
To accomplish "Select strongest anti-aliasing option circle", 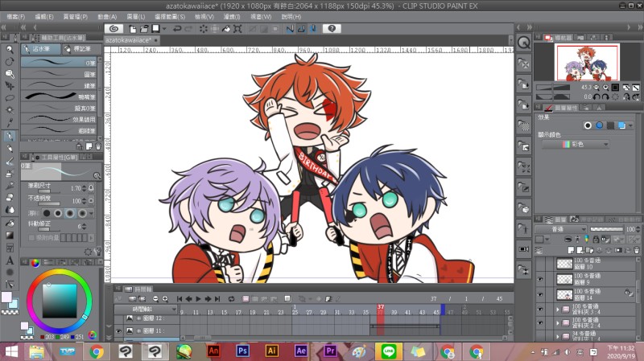I will pos(83,213).
